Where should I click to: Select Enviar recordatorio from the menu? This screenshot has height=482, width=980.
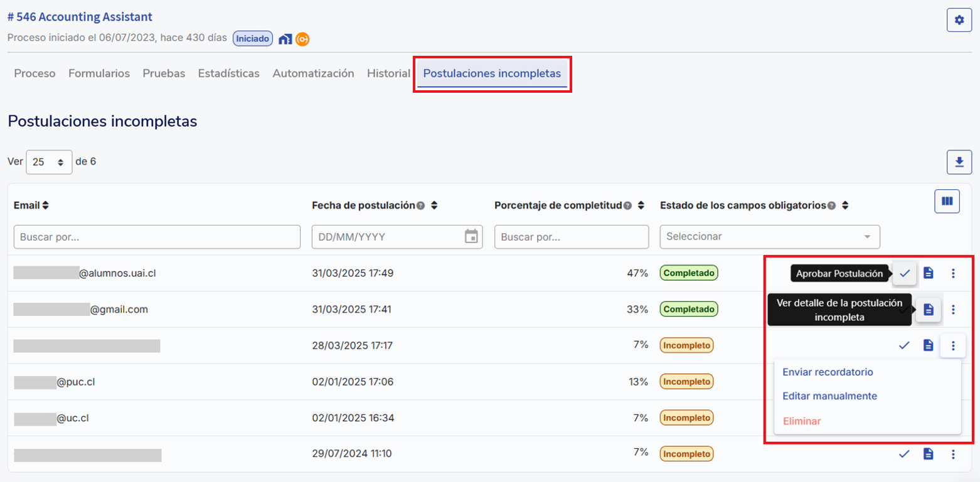point(828,372)
